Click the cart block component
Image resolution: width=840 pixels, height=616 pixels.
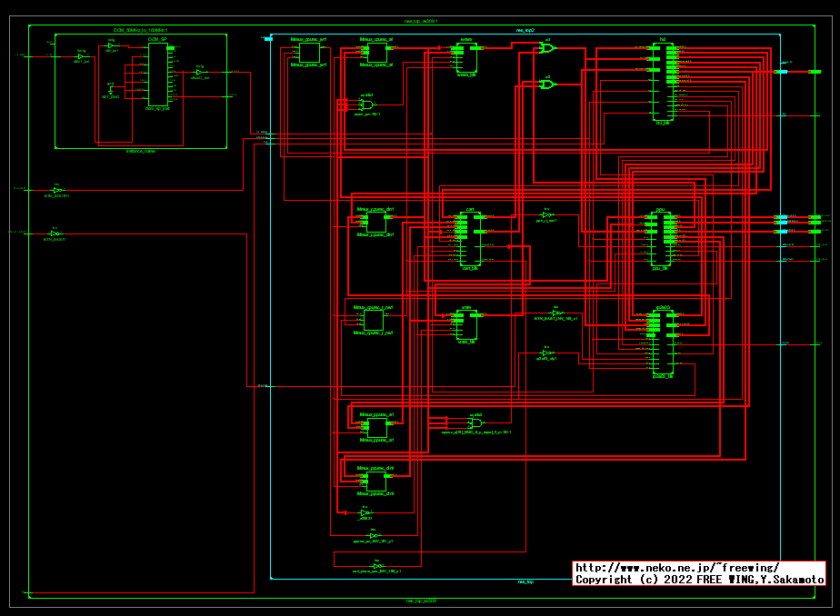(x=469, y=240)
